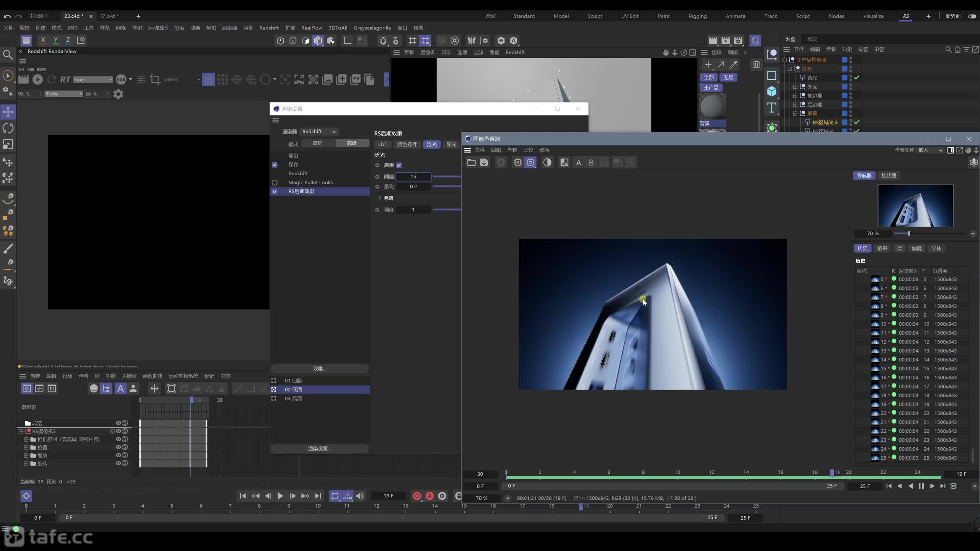Select the crop region icon in RenderView
Image resolution: width=980 pixels, height=551 pixels.
[155, 79]
